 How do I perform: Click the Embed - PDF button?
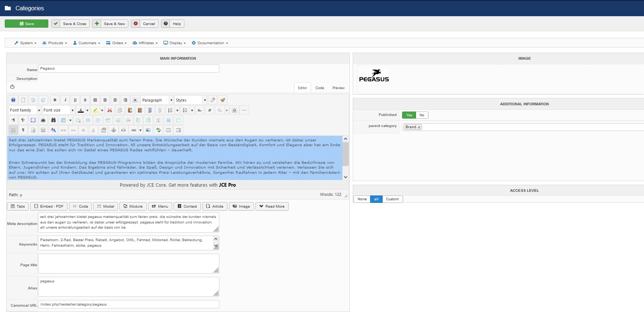click(x=49, y=207)
